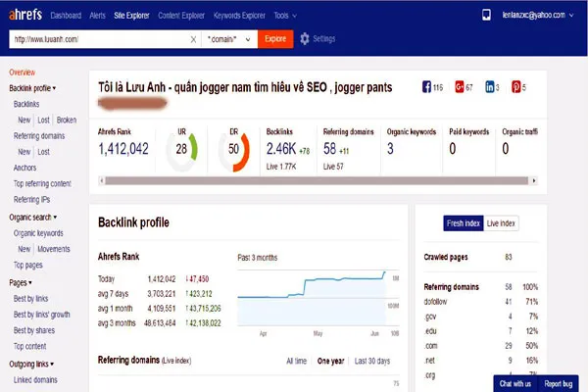Clear the URL with the X icon
Screen dimensions: 588x392
pyautogui.click(x=193, y=39)
